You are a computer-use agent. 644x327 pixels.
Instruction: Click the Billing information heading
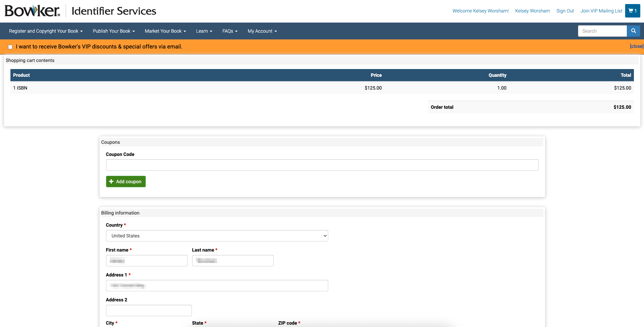point(120,213)
